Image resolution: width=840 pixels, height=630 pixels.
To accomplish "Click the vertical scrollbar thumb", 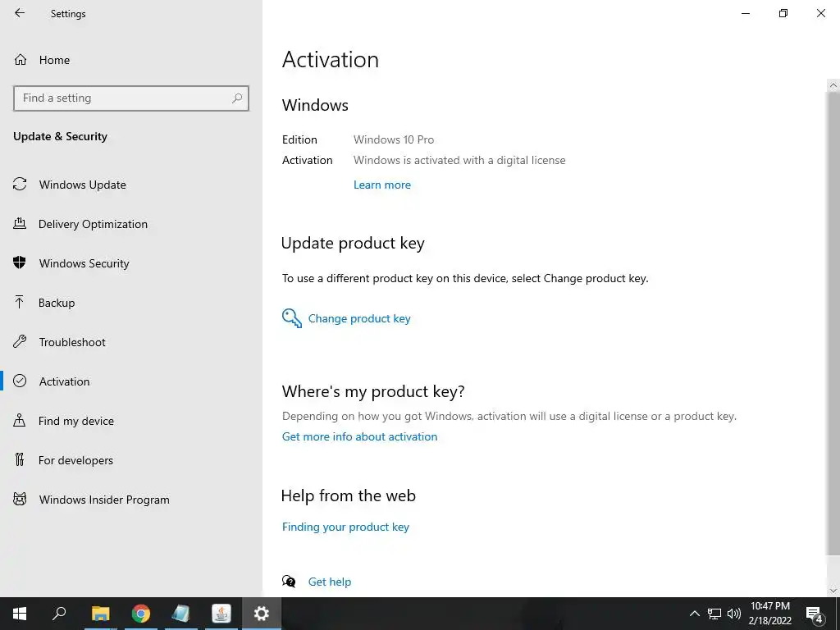I will click(x=833, y=324).
